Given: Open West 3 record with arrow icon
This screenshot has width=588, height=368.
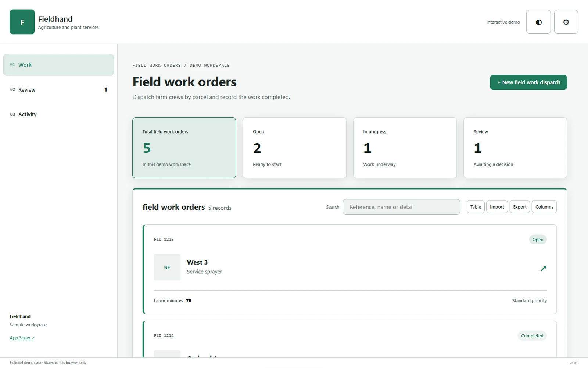Looking at the screenshot, I should (543, 268).
